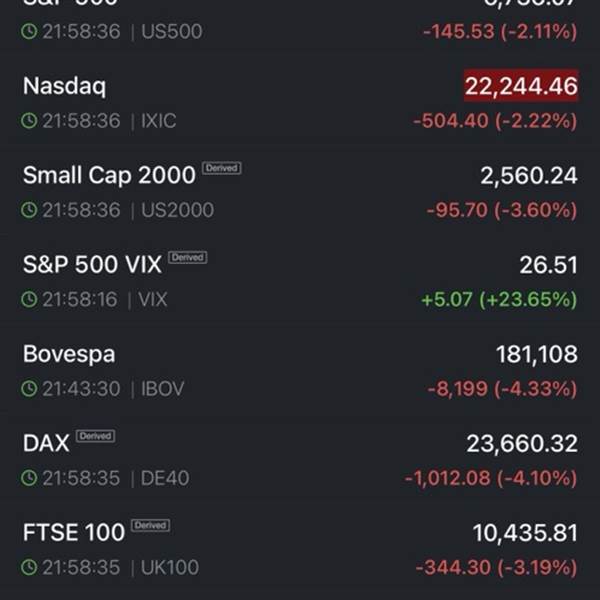Select the FTSE 100 index title
The image size is (600, 600).
(74, 532)
